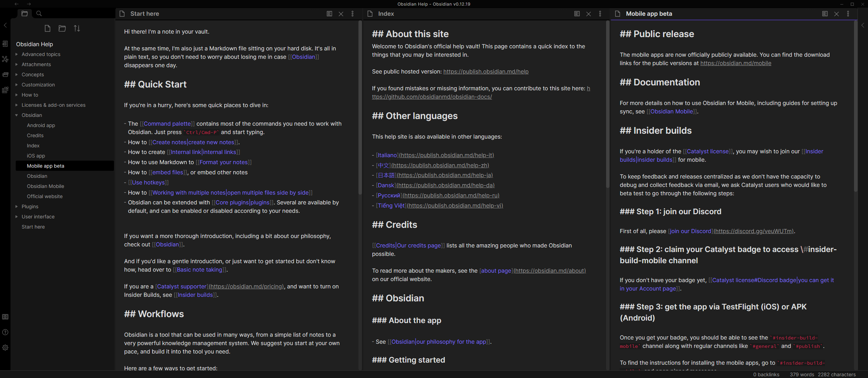Collapse the left sidebar arrow
The height and width of the screenshot is (378, 868).
click(5, 25)
